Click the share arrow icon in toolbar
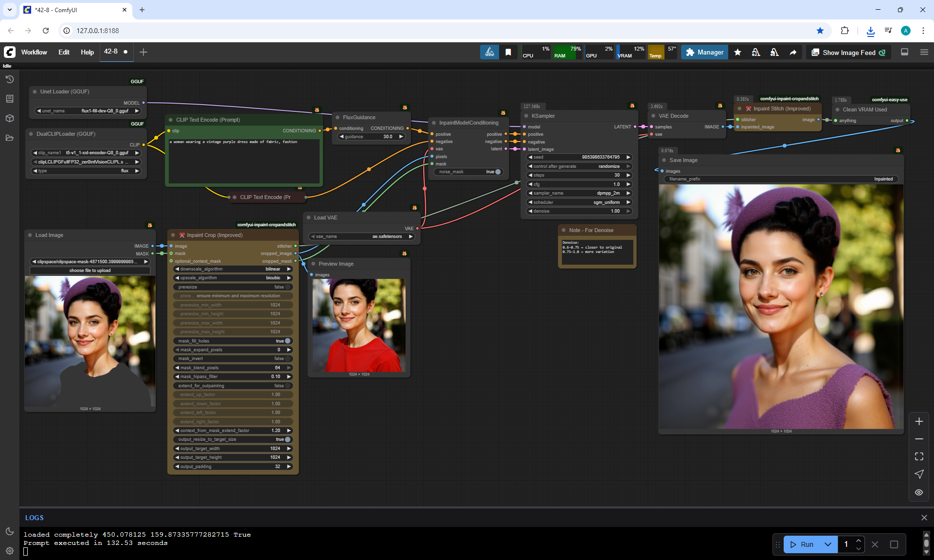Image resolution: width=934 pixels, height=560 pixels. click(x=793, y=53)
